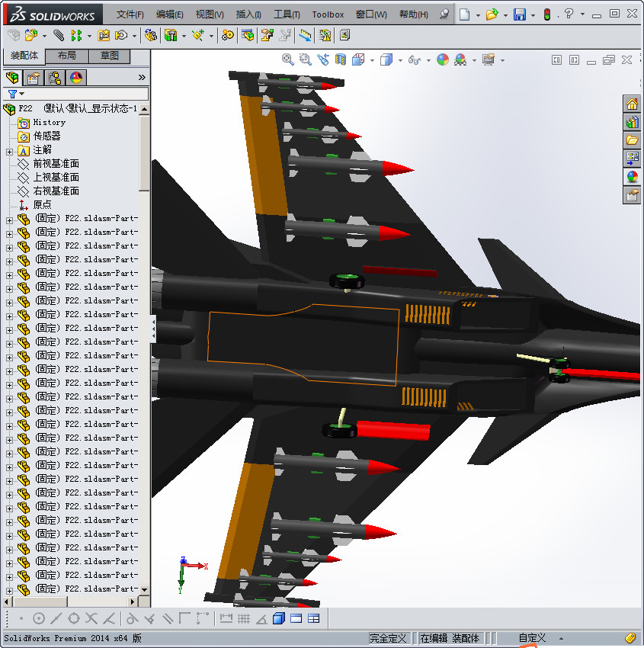Open Insert Components dropdown arrow
Image resolution: width=644 pixels, height=648 pixels.
tap(44, 37)
